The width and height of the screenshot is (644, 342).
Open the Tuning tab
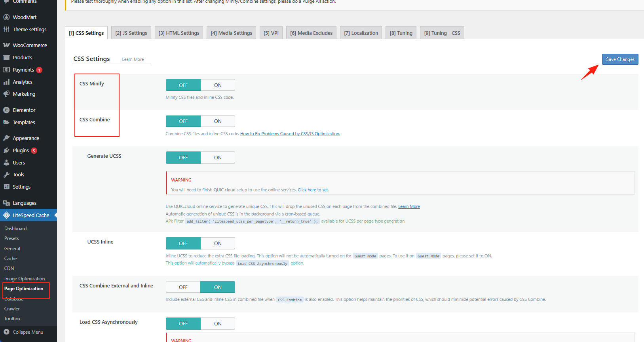tap(401, 33)
